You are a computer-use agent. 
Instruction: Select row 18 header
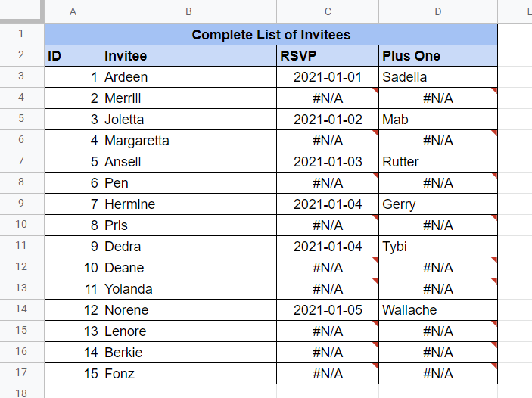[x=21, y=392]
